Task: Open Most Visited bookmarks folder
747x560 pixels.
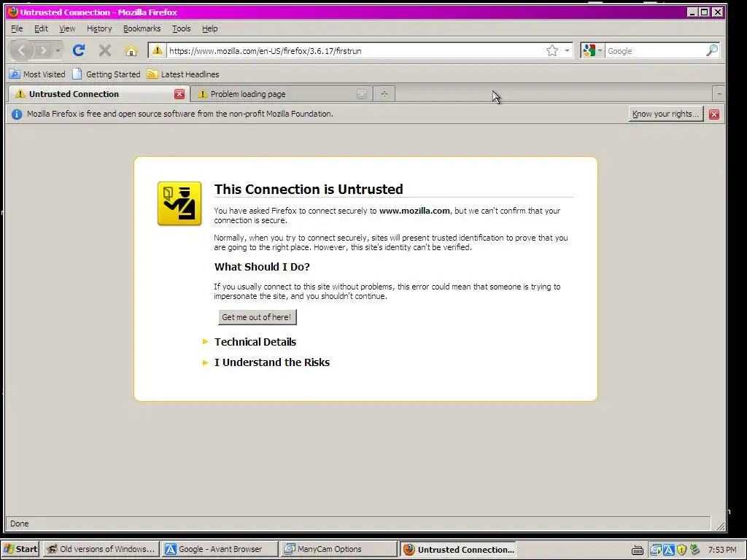Action: pos(38,74)
